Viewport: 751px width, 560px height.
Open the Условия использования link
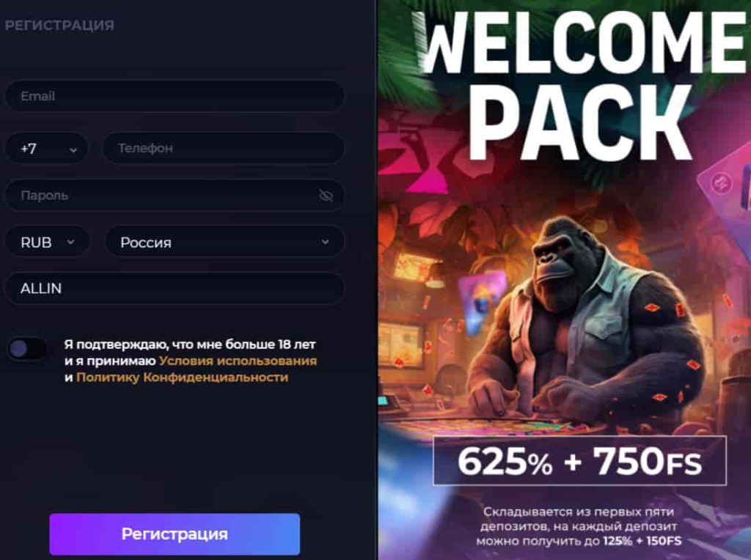point(238,361)
